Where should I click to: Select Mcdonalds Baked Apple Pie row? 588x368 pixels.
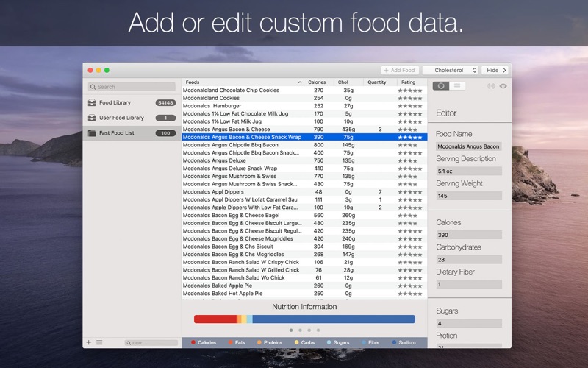[304, 286]
